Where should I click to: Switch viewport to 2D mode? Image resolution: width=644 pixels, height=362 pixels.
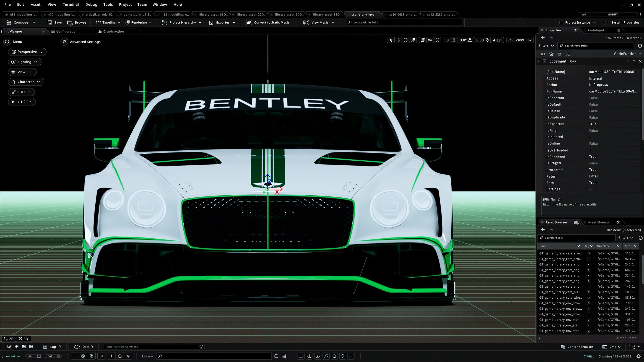click(9, 339)
